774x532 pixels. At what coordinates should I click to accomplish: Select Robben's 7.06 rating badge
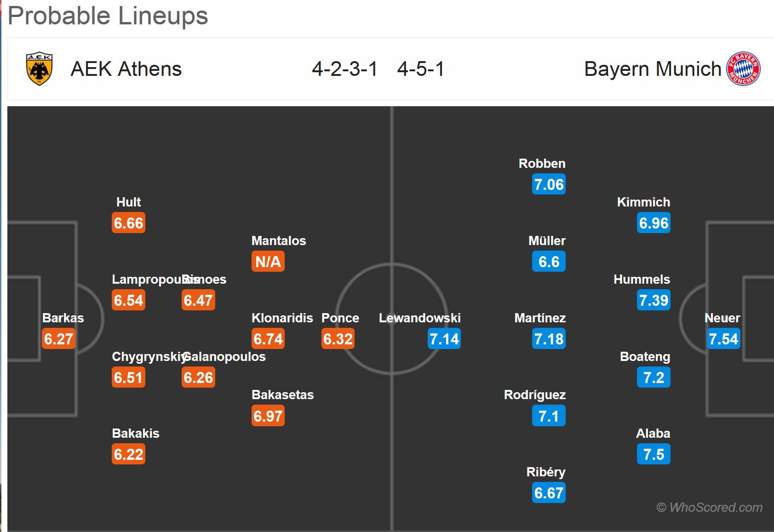pyautogui.click(x=549, y=184)
